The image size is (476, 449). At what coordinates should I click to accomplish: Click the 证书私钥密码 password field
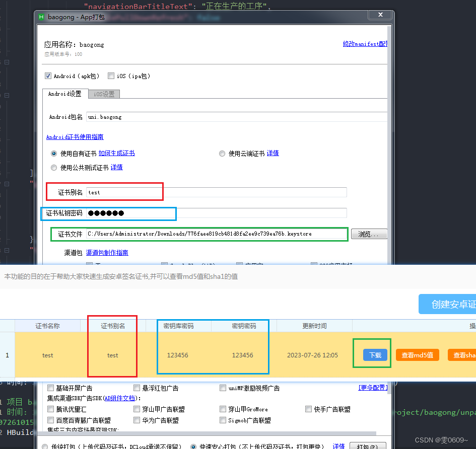point(217,213)
